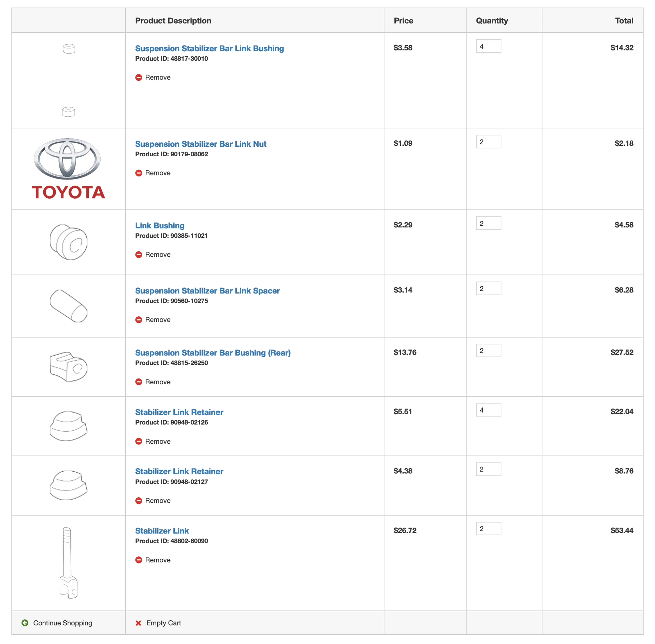Click remove icon for retainer 90948-02126
This screenshot has width=655, height=644.
(139, 441)
